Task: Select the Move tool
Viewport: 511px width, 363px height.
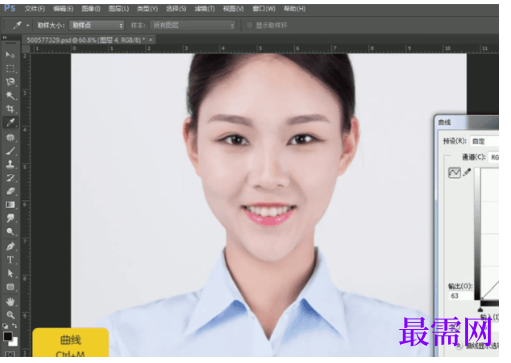Action: pyautogui.click(x=10, y=54)
